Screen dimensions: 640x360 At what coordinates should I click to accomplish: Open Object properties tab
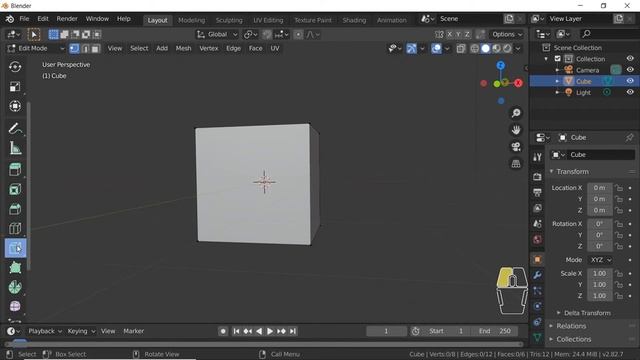click(x=537, y=259)
